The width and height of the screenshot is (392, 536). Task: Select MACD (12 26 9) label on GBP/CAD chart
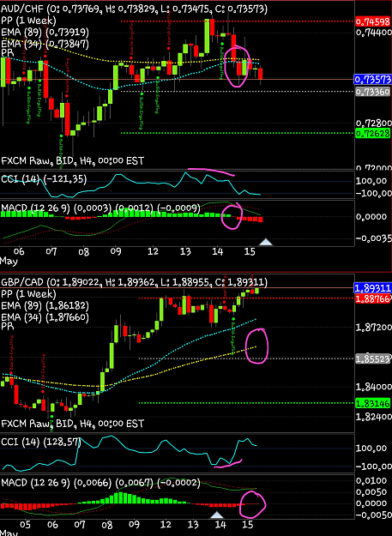(x=100, y=483)
